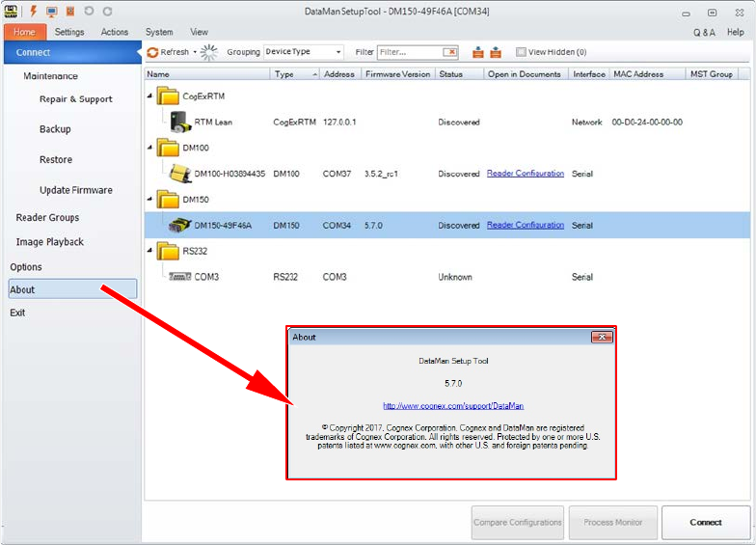Screen dimensions: 756x545
Task: Select Connect in the left sidebar
Action: pos(72,52)
